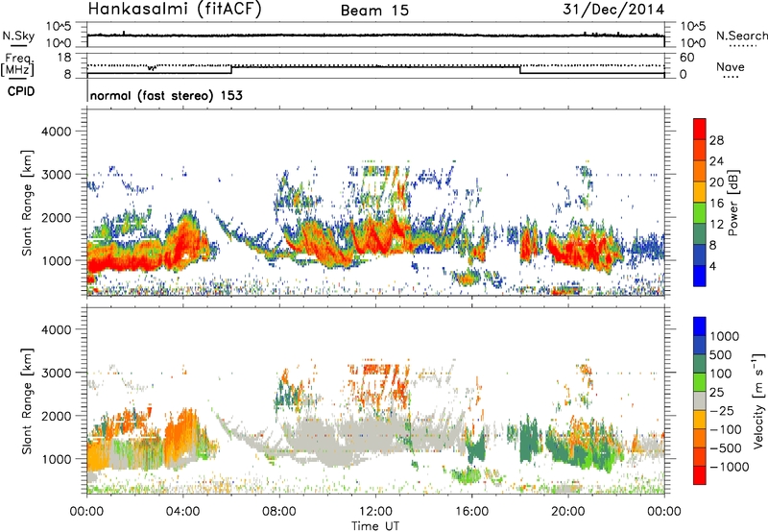Click the '08:00' time axis label
The height and width of the screenshot is (532, 768).
pos(279,512)
